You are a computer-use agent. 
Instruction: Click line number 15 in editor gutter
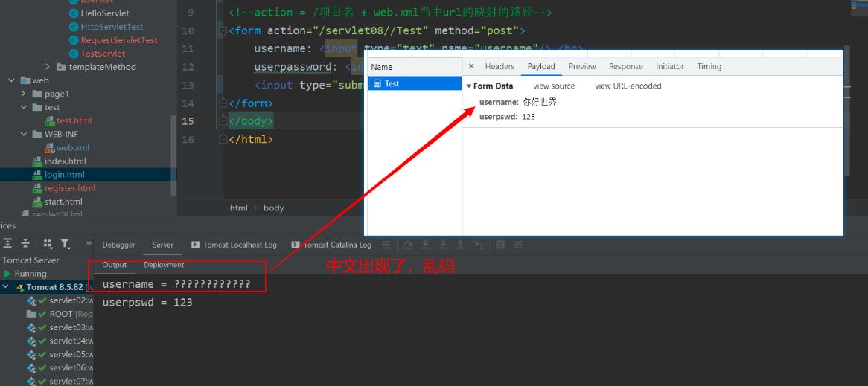[x=188, y=121]
